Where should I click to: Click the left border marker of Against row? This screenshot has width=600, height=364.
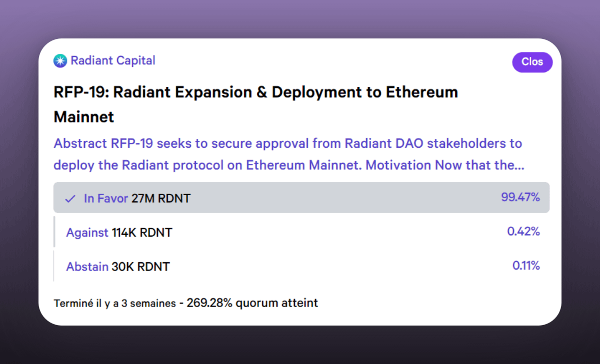(x=54, y=232)
